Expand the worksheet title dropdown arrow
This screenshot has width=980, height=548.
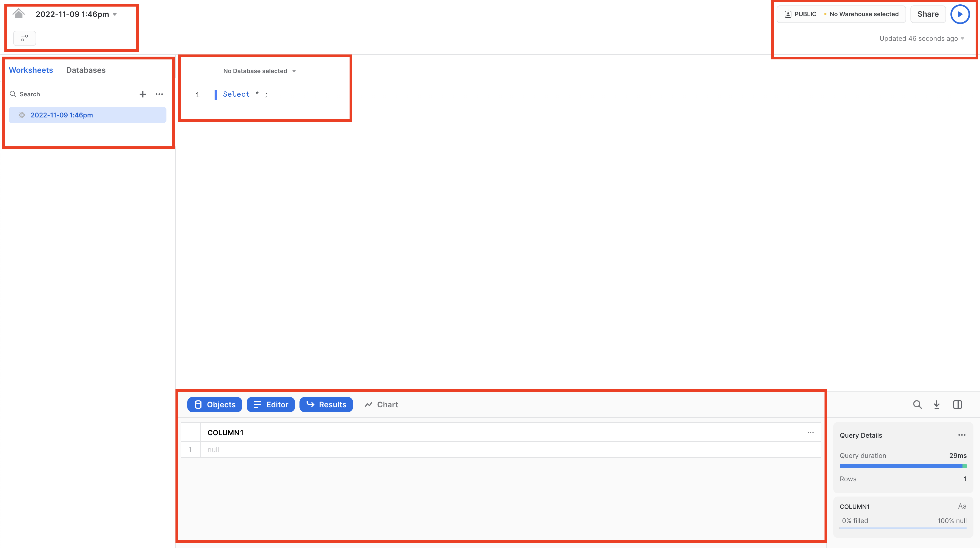pos(114,15)
